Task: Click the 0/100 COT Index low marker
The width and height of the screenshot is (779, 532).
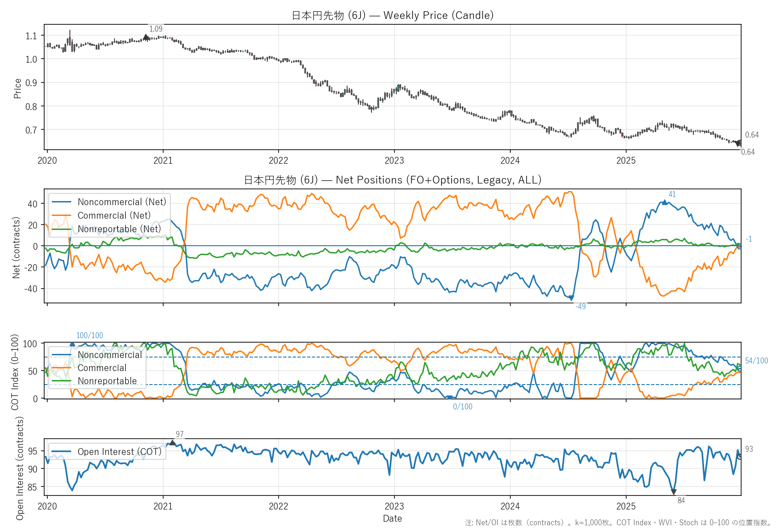Action: pos(449,398)
